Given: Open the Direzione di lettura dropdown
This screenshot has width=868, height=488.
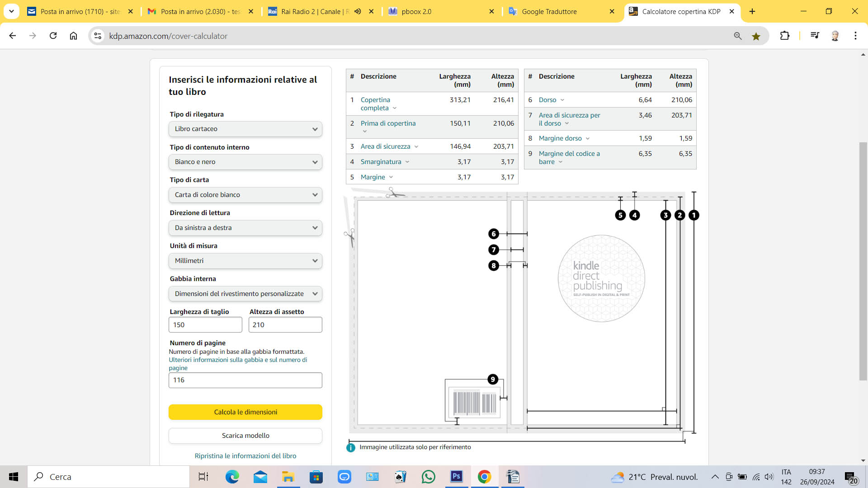Looking at the screenshot, I should (245, 228).
